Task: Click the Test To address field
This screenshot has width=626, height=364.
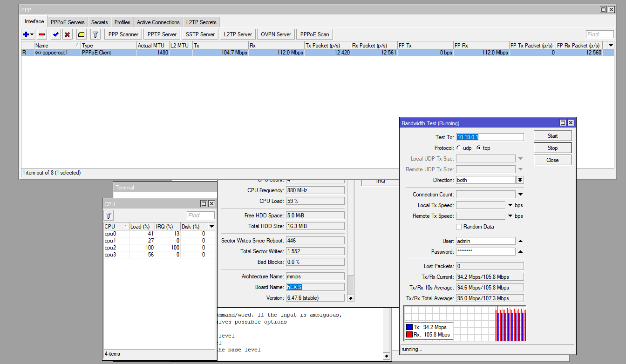Action: [x=490, y=137]
